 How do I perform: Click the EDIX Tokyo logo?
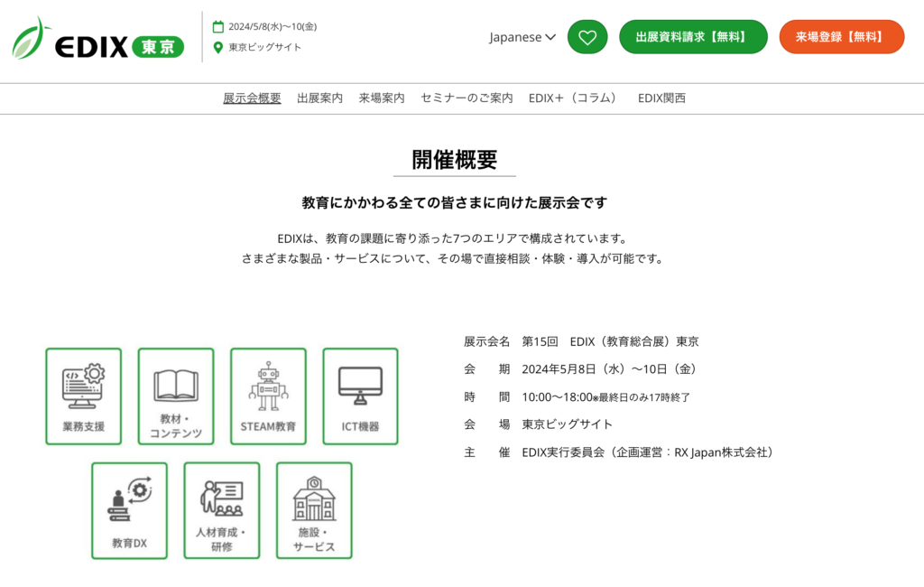pos(97,40)
